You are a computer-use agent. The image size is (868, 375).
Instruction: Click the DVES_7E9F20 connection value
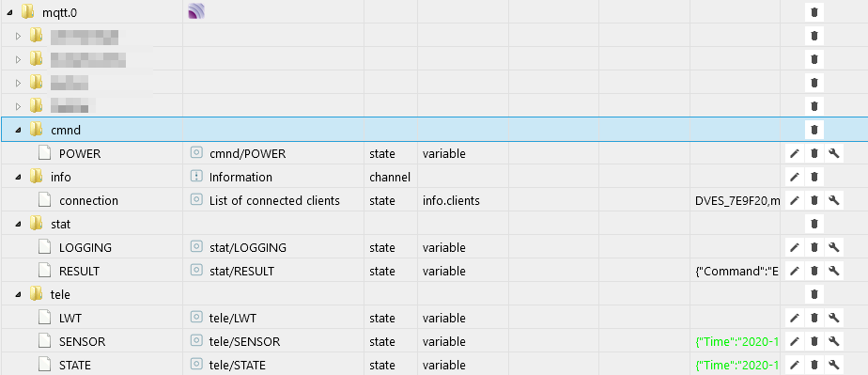coord(737,200)
